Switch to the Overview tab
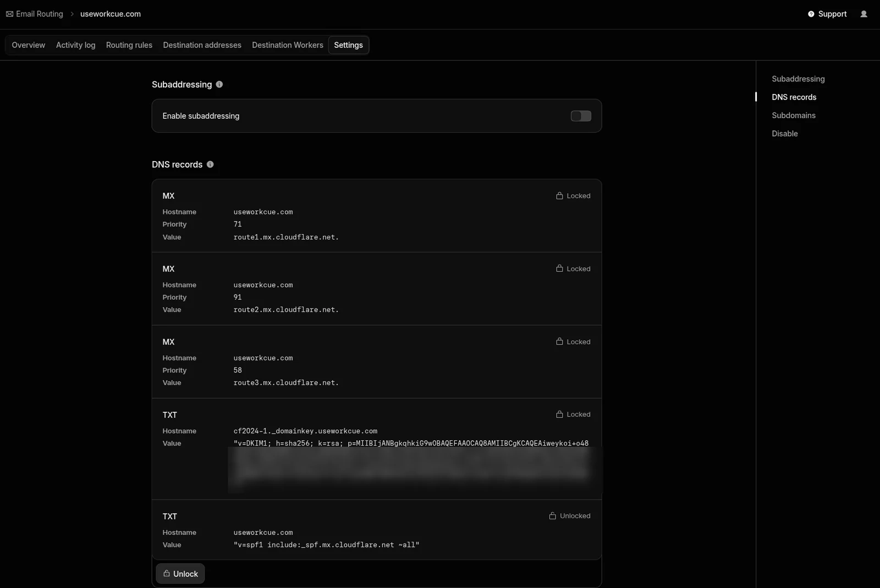 [29, 45]
